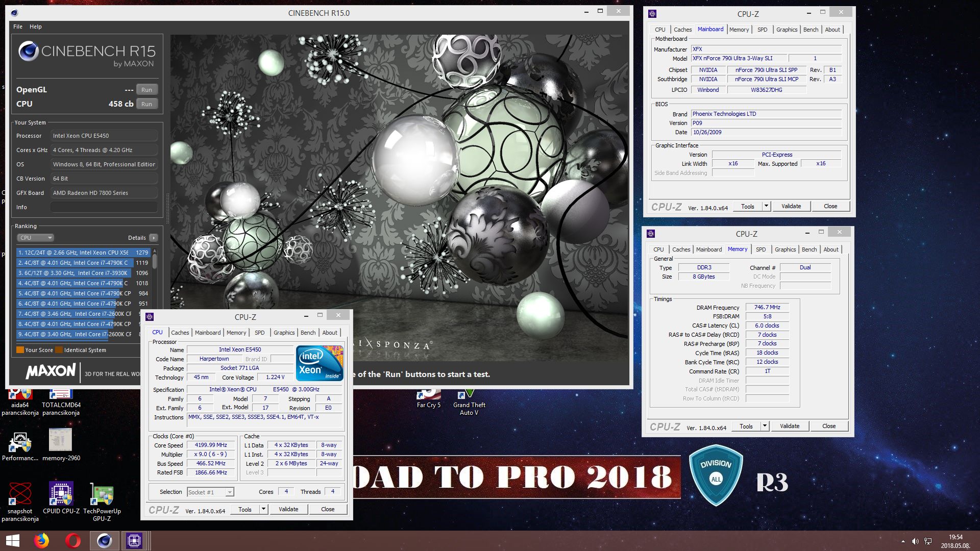Open the Windows Start button
The image size is (980, 551).
13,540
